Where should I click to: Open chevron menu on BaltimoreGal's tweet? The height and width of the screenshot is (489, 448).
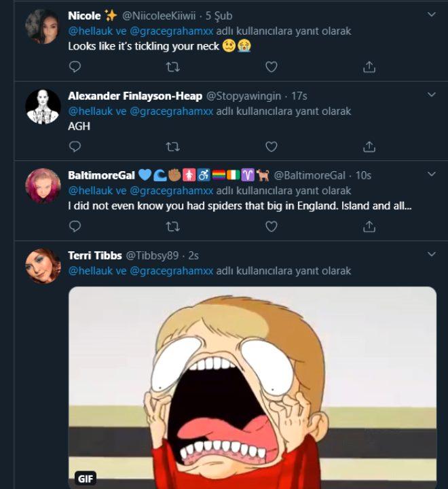(432, 174)
